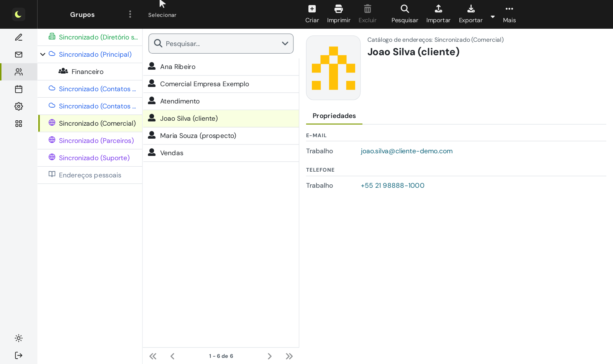The width and height of the screenshot is (613, 364).
Task: Select contact Vendas
Action: (x=221, y=153)
